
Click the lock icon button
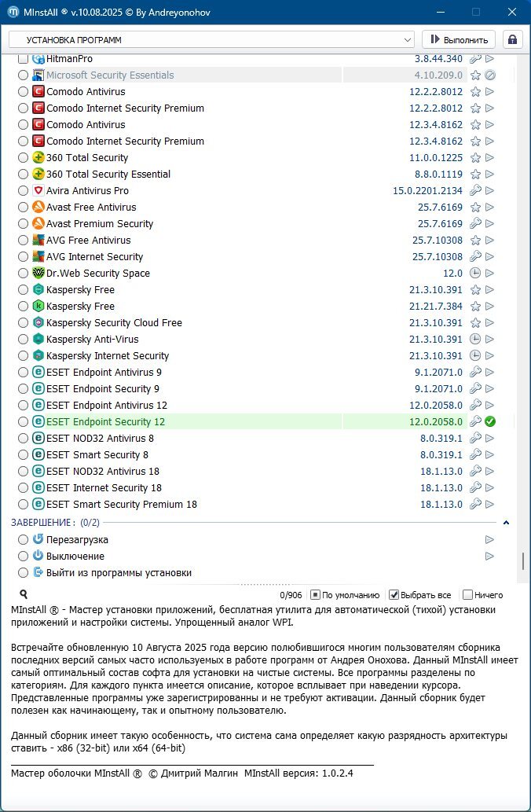(x=512, y=39)
